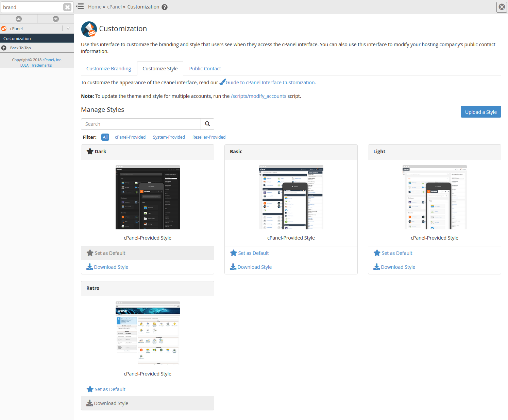This screenshot has height=420, width=508.
Task: Collapse the cPanel sidebar section chevron
Action: (x=68, y=29)
